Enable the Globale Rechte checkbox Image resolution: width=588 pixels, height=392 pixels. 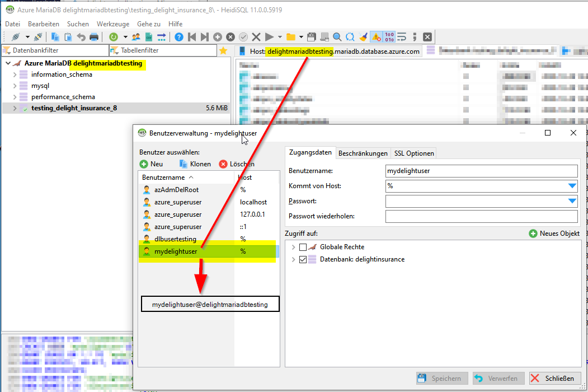click(x=303, y=246)
